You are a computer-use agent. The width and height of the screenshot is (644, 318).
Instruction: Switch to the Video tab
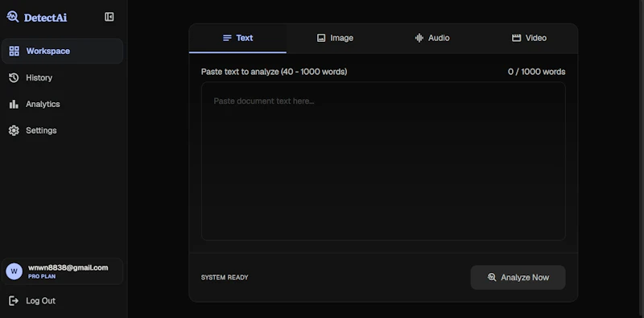coord(529,38)
